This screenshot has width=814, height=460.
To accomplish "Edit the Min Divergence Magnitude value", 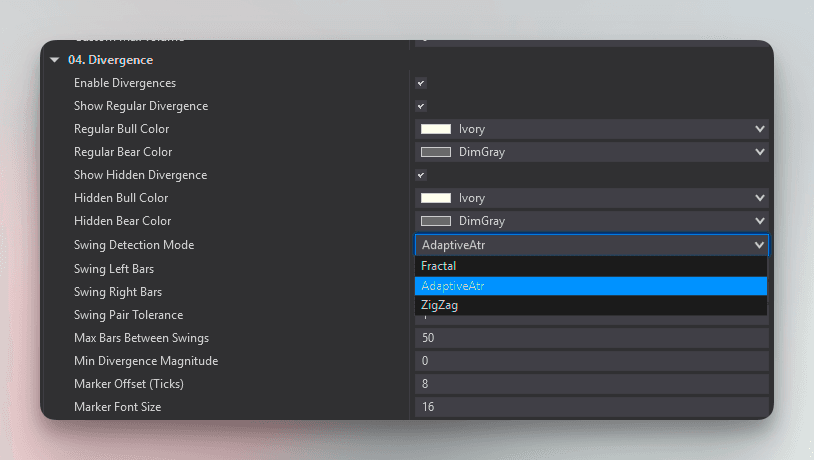I will (x=590, y=361).
